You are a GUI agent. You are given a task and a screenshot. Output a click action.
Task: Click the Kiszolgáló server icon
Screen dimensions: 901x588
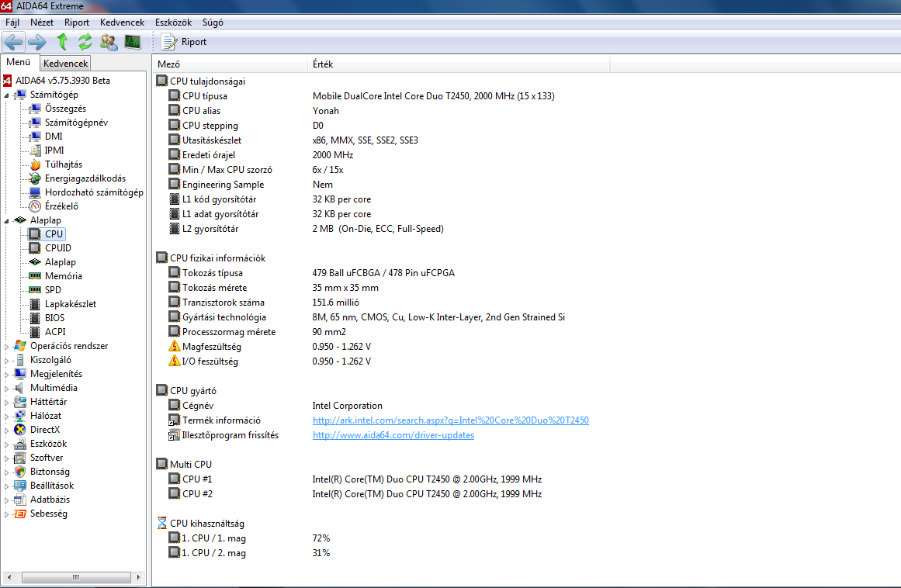20,360
